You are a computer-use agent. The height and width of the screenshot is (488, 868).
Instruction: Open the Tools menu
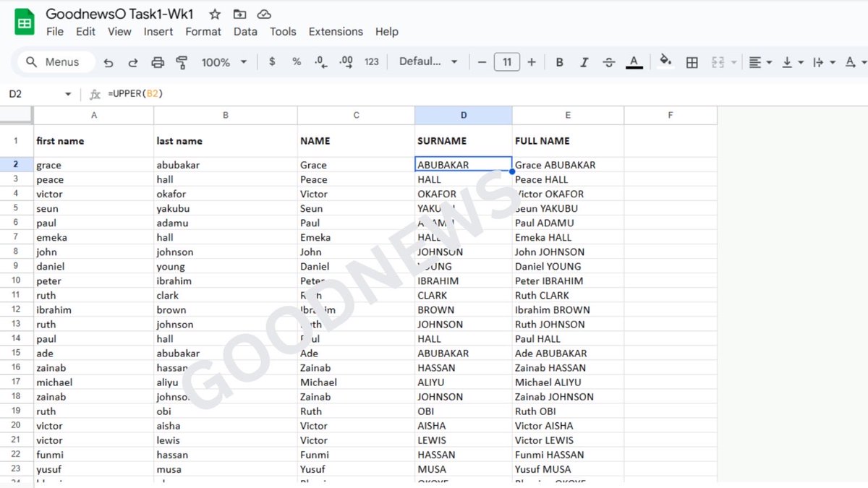[283, 32]
